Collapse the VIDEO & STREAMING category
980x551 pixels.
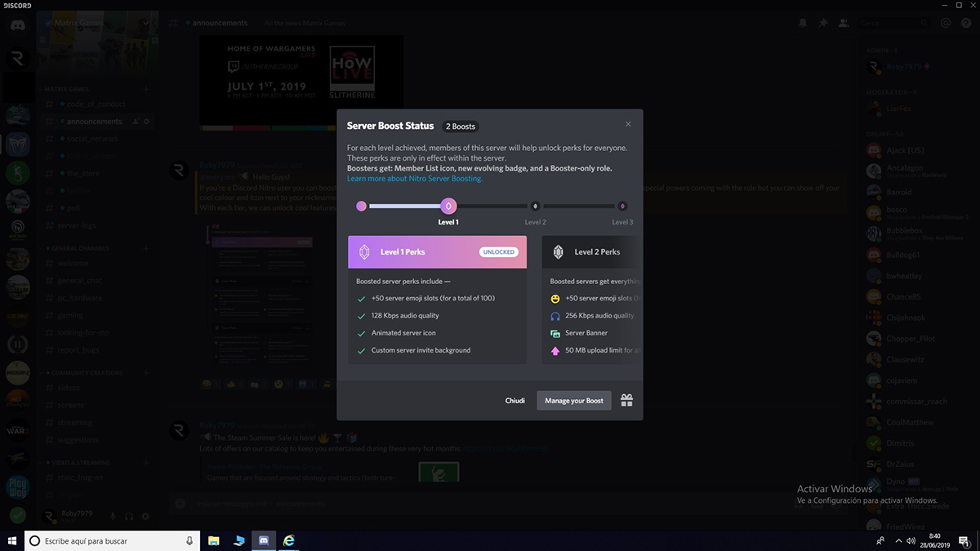point(76,462)
